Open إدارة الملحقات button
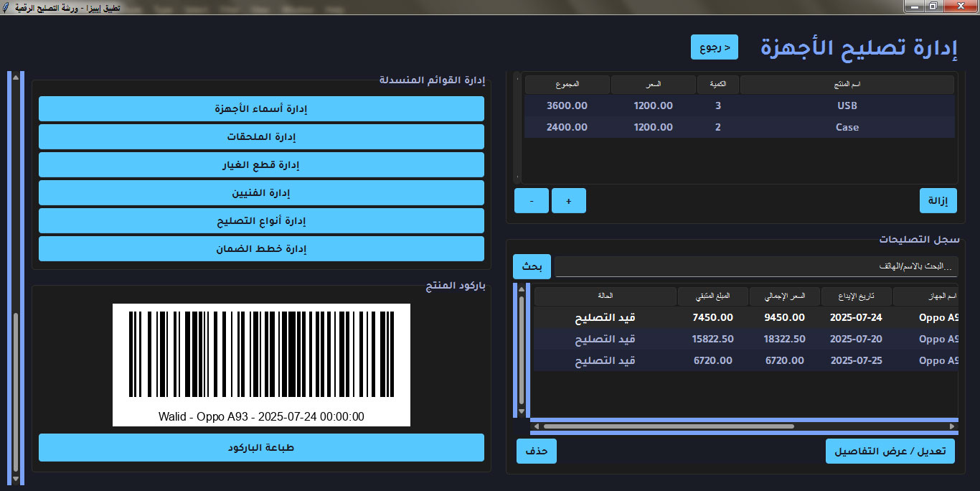This screenshot has height=491, width=980. click(261, 137)
